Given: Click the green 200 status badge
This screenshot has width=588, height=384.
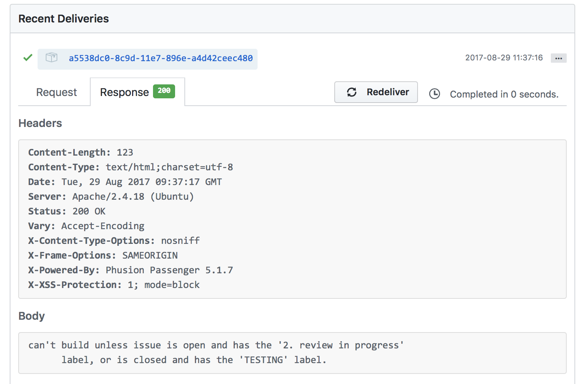Looking at the screenshot, I should tap(164, 91).
